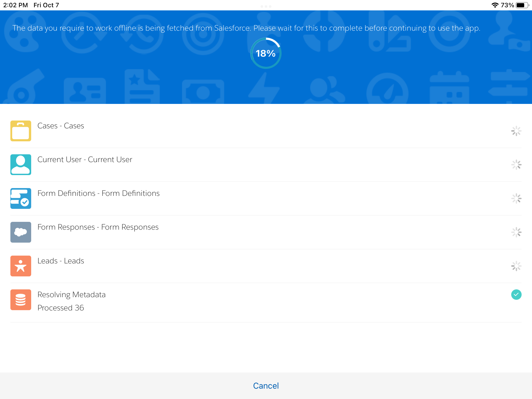Viewport: 532px width, 399px height.
Task: Tap the Resolving Metadata database icon
Action: (21, 300)
